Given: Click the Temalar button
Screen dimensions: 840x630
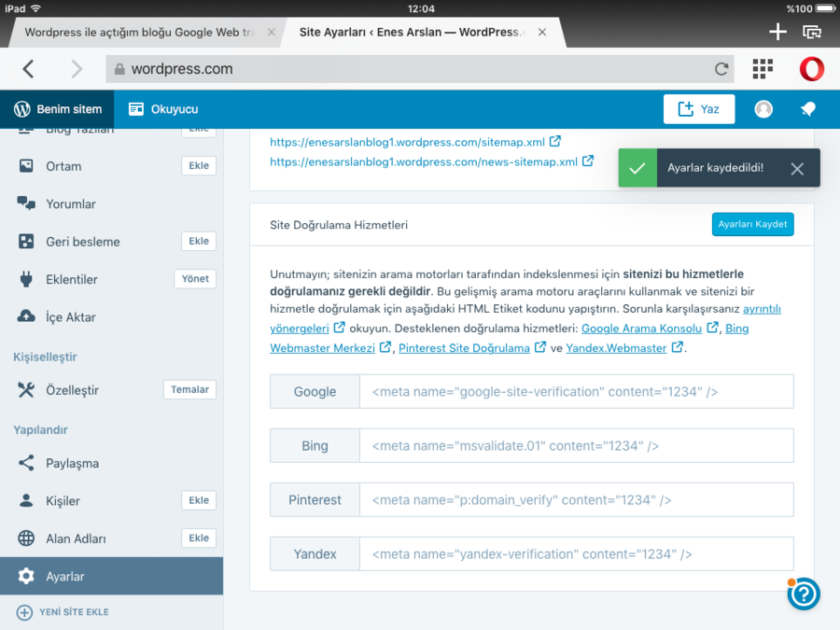Looking at the screenshot, I should pos(189,389).
